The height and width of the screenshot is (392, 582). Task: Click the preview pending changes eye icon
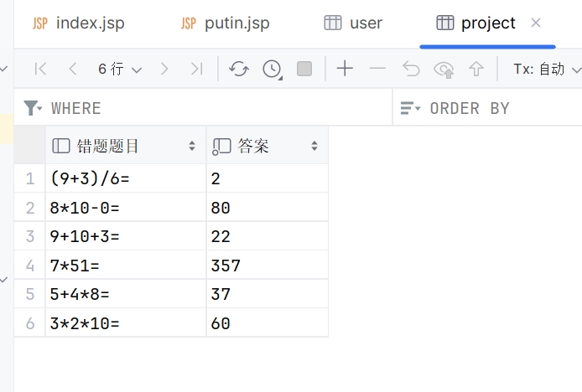(444, 69)
